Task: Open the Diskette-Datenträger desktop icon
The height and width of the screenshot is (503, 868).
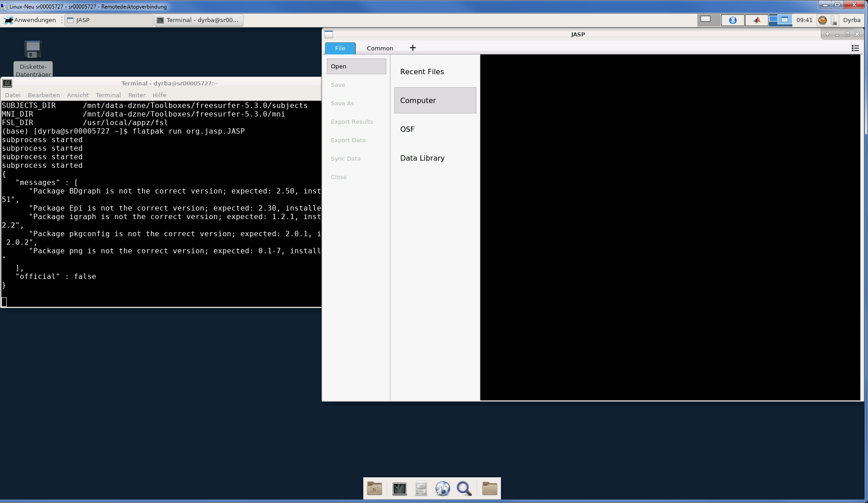Action: pos(33,49)
